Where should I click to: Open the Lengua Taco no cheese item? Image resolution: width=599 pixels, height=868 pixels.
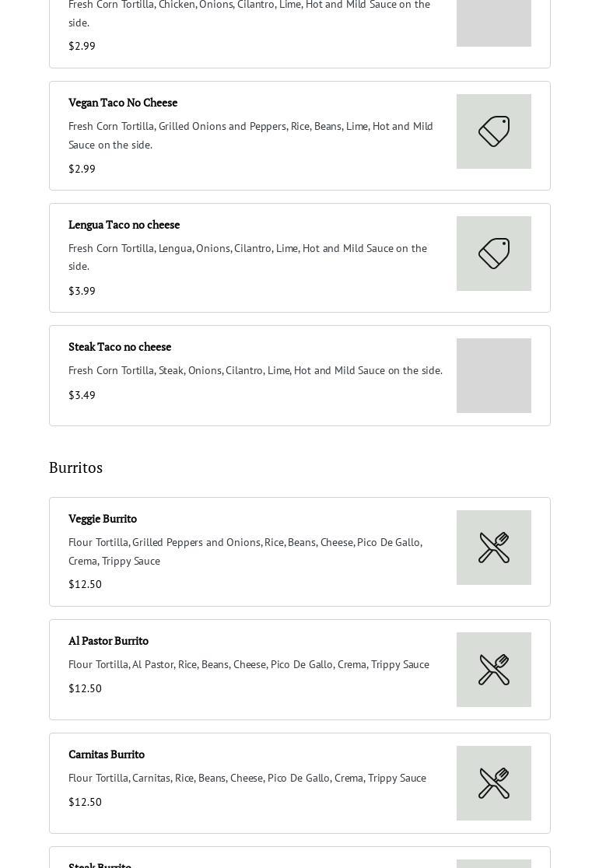coord(124,225)
